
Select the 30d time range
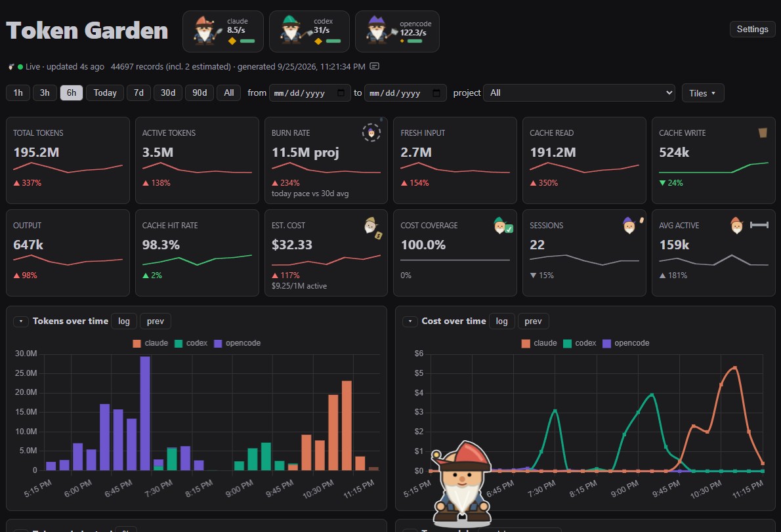click(x=168, y=93)
